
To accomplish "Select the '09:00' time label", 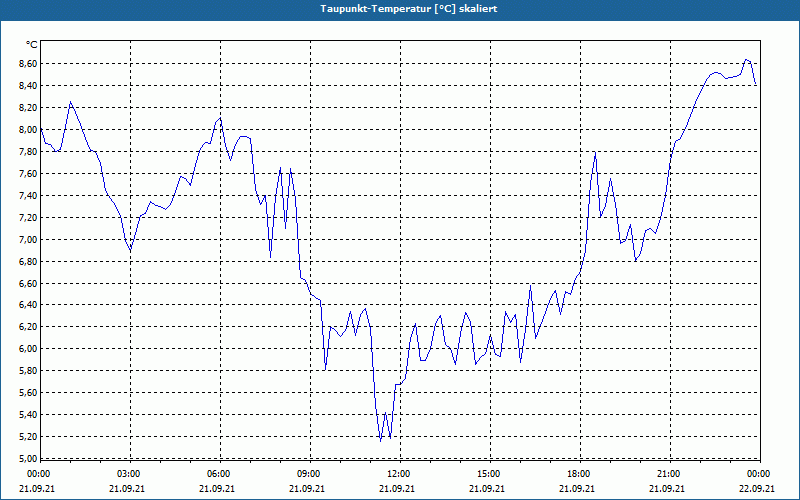I will coord(308,474).
